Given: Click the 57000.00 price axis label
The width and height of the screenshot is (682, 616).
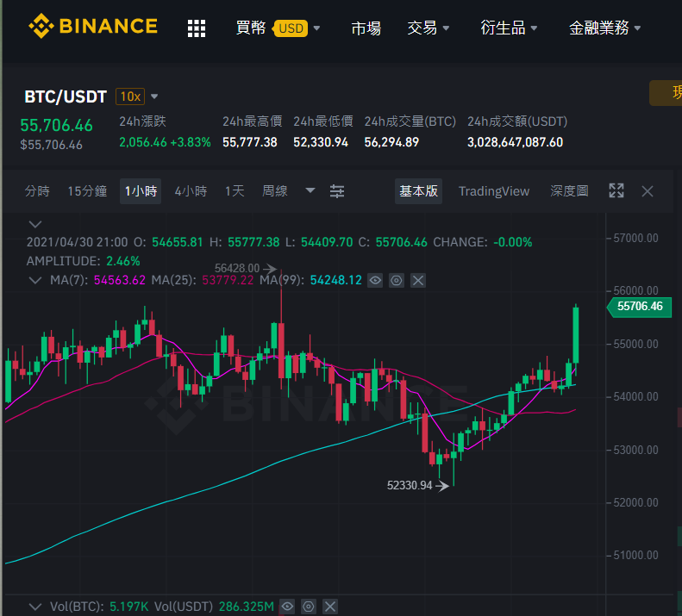Looking at the screenshot, I should click(x=635, y=239).
